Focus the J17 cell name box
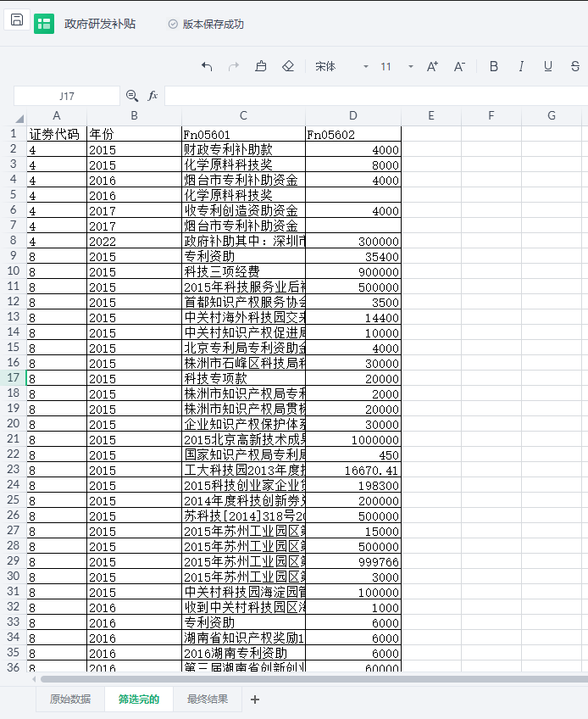Screen dimensions: 588x719 click(x=67, y=96)
